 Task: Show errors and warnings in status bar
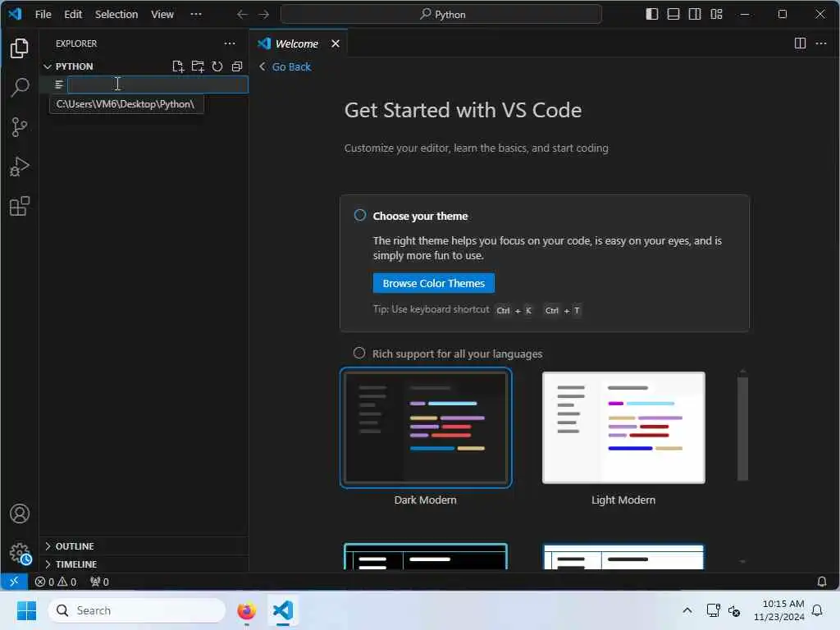[x=56, y=582]
